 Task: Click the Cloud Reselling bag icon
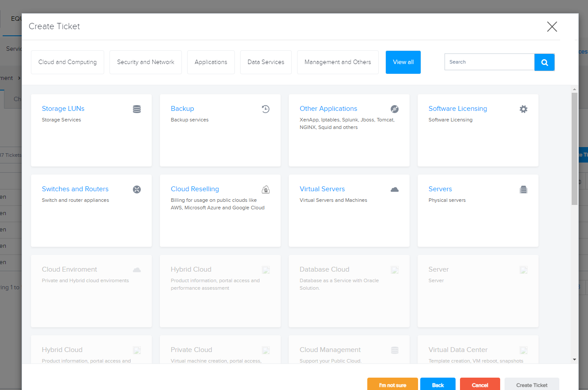[x=265, y=189]
